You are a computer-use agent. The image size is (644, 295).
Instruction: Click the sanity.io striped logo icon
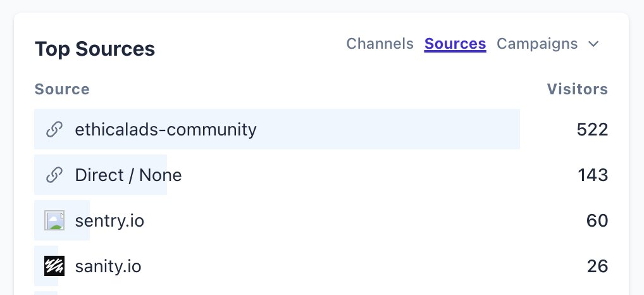click(55, 267)
